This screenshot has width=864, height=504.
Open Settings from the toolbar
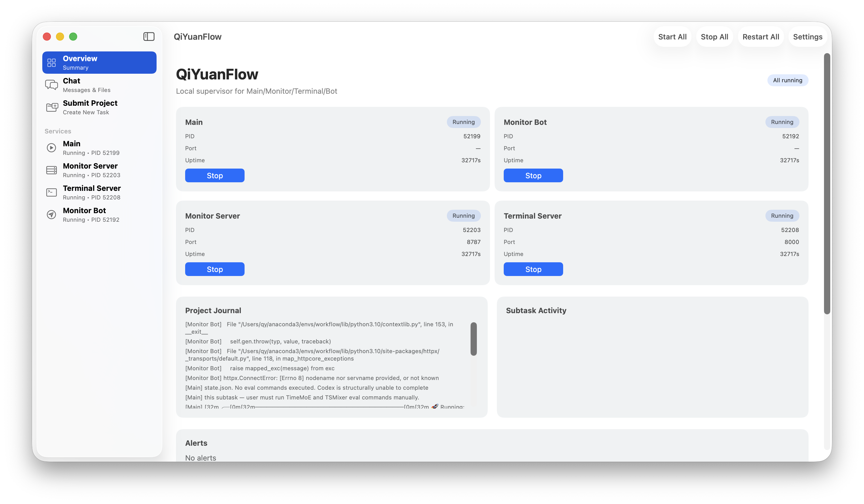pyautogui.click(x=807, y=37)
